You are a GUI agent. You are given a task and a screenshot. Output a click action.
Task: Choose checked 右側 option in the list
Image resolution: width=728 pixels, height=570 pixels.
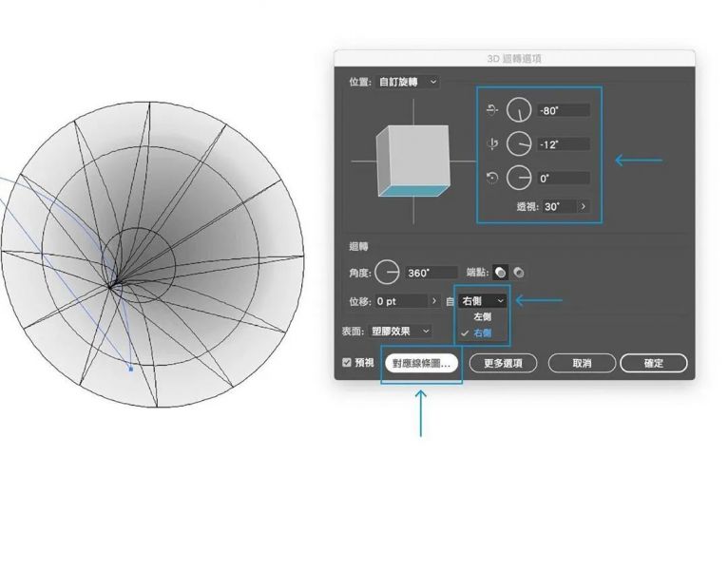pyautogui.click(x=482, y=332)
